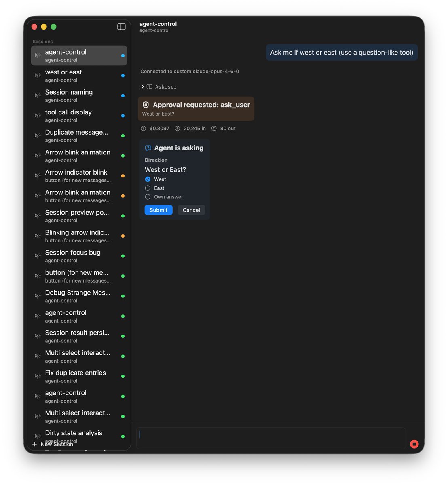Viewport: 448px width, 485px height.
Task: Open the 'Session focus bug' session
Action: (x=79, y=256)
